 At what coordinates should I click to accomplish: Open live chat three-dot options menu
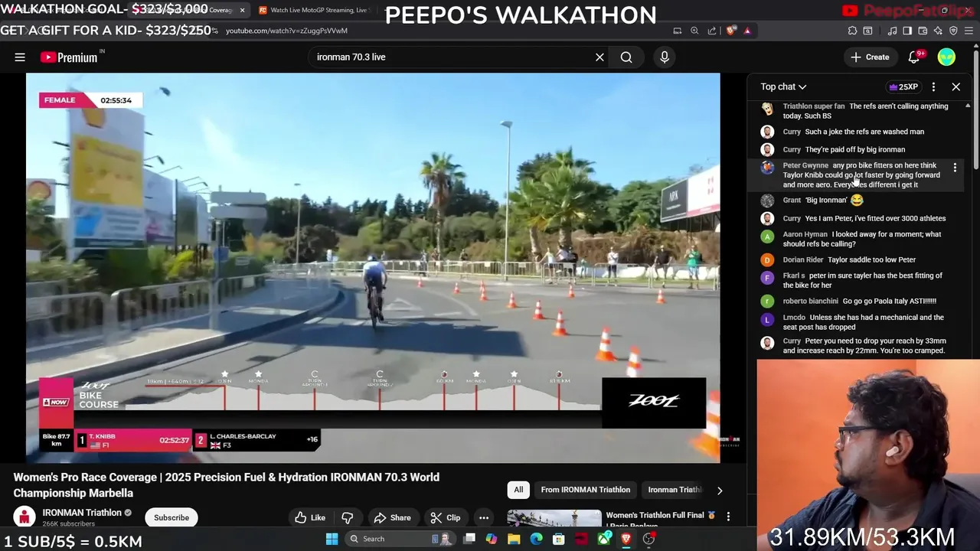click(933, 86)
